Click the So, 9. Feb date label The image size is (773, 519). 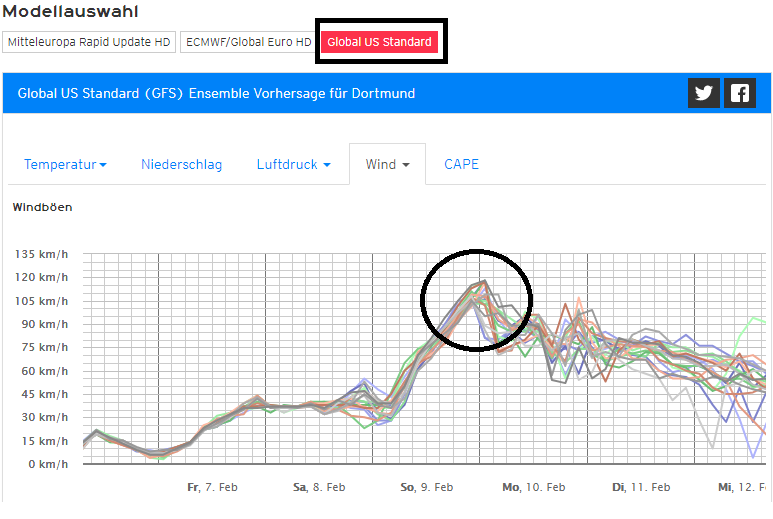[x=426, y=487]
